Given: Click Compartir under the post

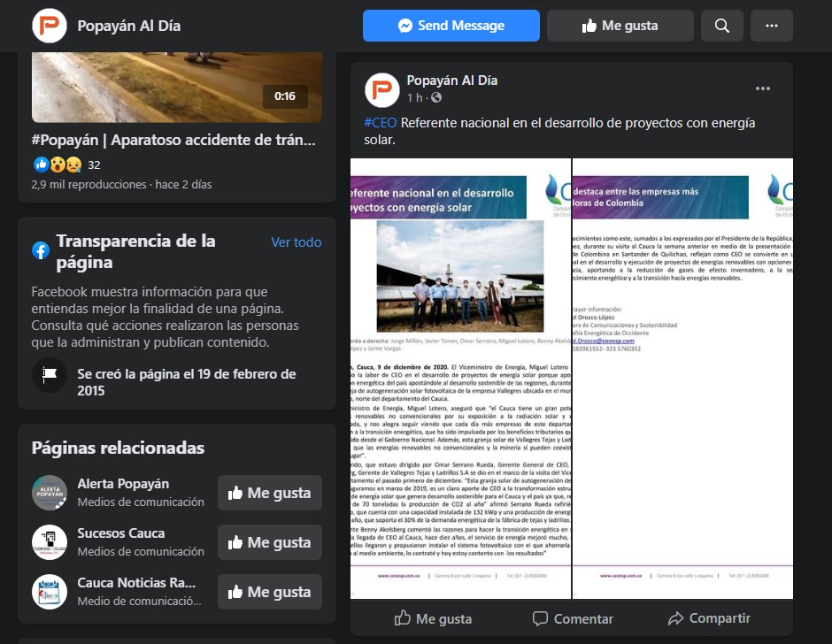Looking at the screenshot, I should (x=709, y=618).
